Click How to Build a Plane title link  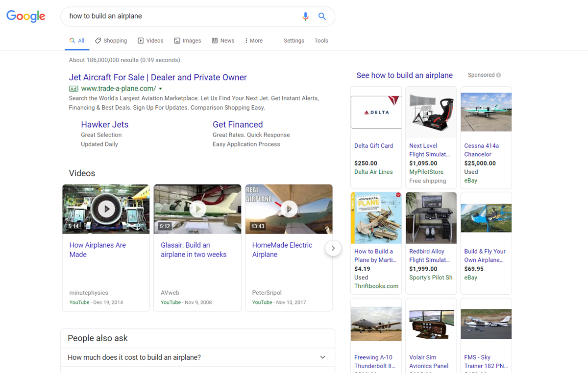coord(375,256)
